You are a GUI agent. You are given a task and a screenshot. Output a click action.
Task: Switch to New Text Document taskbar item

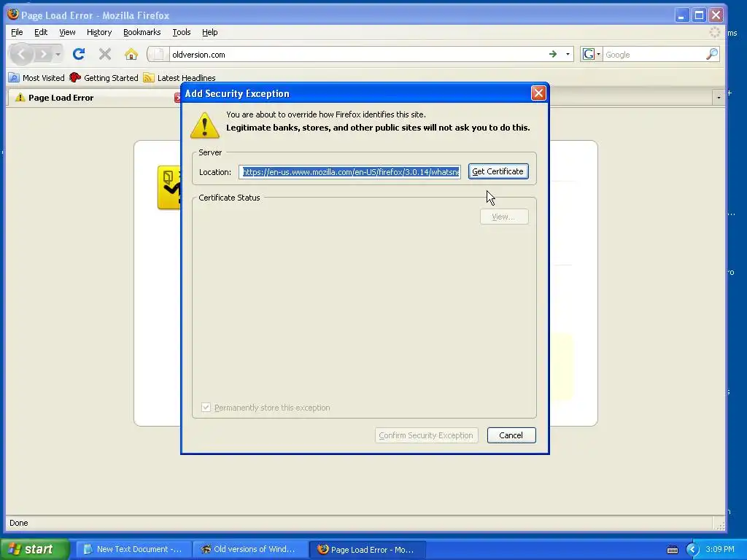click(x=134, y=549)
